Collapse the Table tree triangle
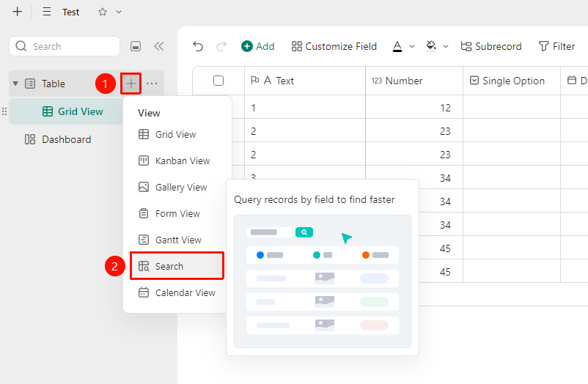The height and width of the screenshot is (384, 588). 15,84
